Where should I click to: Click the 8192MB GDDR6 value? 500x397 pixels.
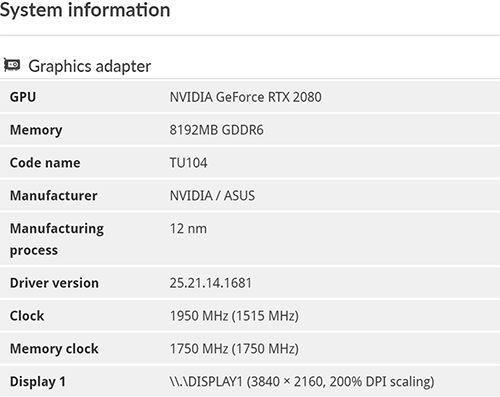tap(217, 130)
